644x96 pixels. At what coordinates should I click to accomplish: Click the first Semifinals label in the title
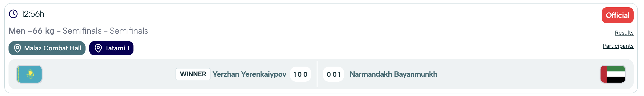click(x=82, y=31)
